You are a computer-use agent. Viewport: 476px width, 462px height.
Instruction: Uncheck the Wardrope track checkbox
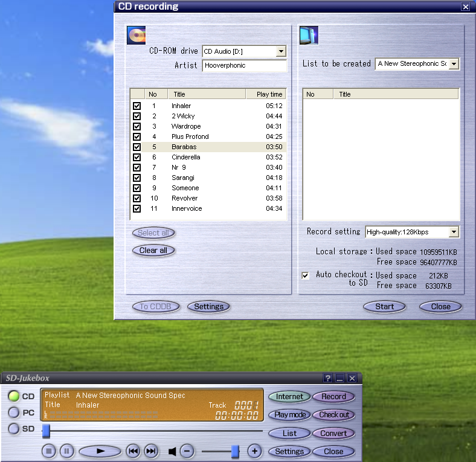pyautogui.click(x=137, y=127)
